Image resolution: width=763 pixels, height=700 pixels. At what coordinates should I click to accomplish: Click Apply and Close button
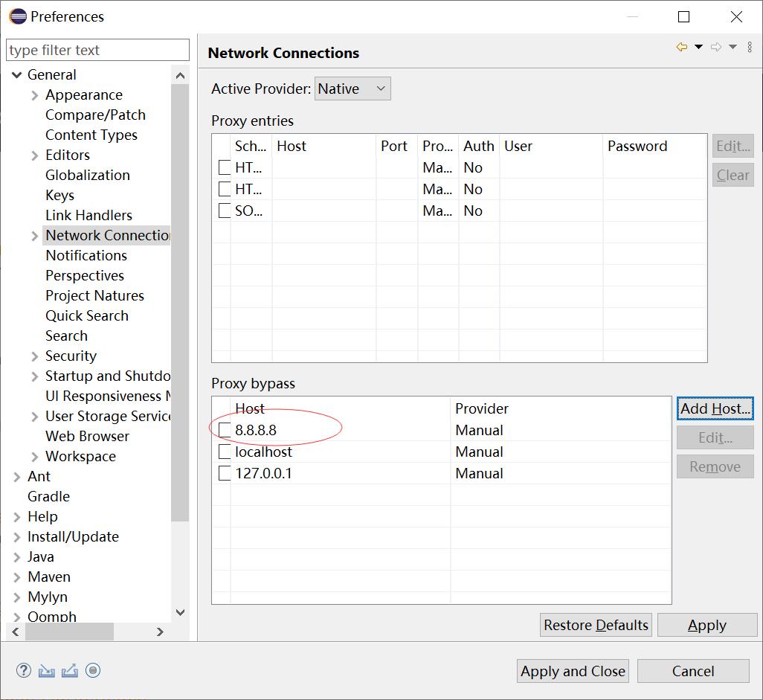[573, 671]
